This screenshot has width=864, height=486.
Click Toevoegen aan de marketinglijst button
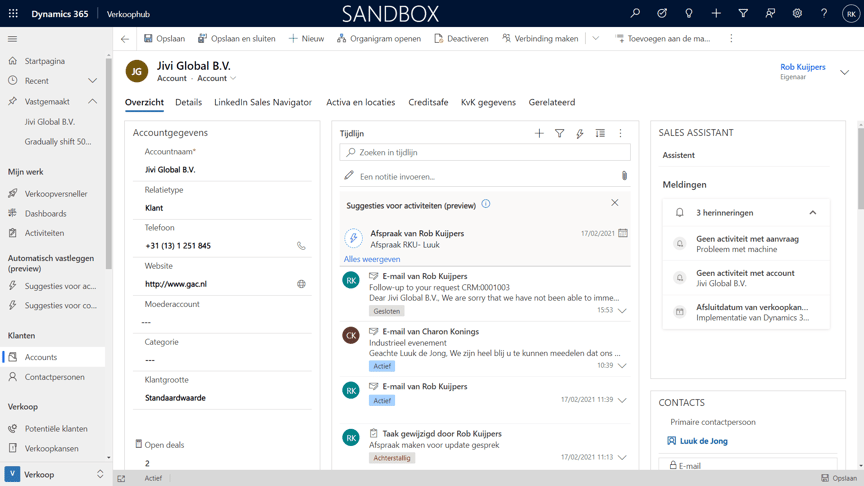tap(663, 39)
